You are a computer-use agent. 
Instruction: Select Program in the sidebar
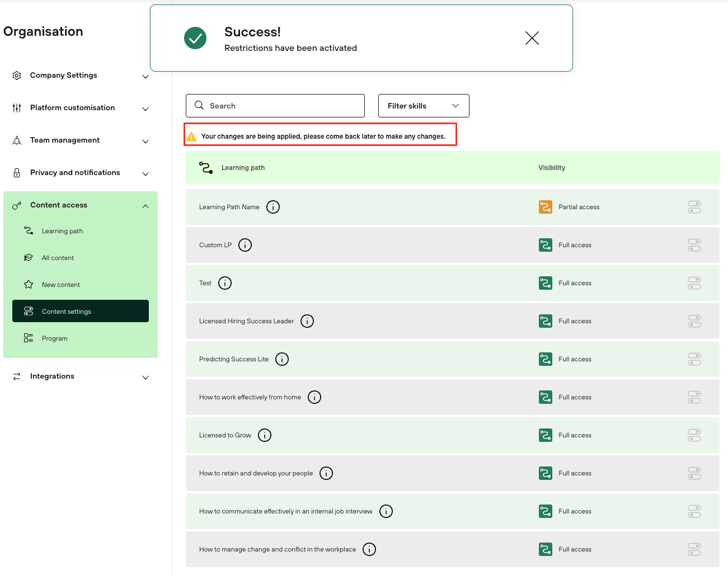coord(54,338)
